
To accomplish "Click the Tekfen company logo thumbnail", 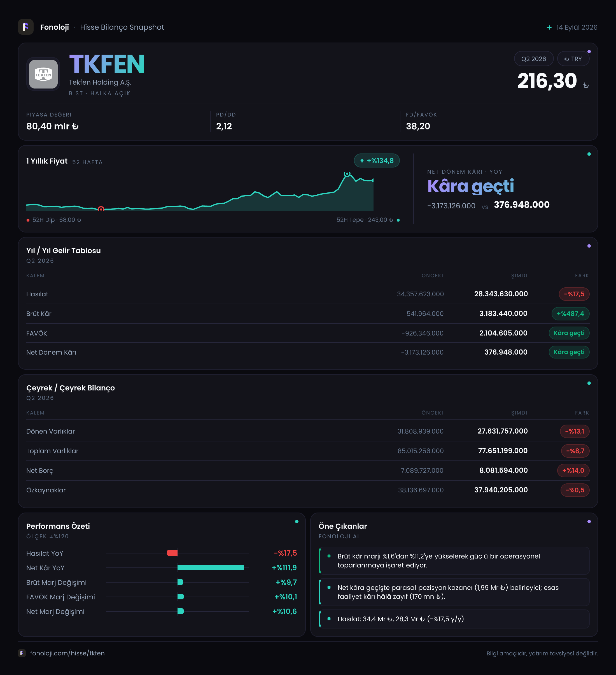I will pos(43,74).
